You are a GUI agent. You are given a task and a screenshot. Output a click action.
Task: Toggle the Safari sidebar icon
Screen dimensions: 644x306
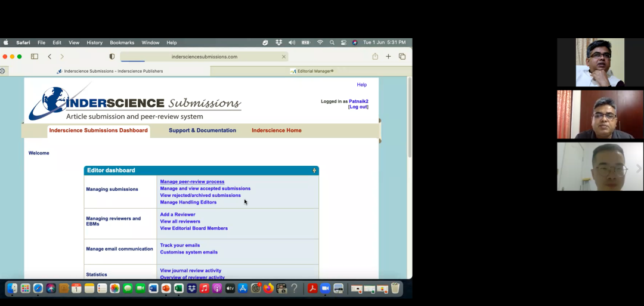tap(35, 56)
